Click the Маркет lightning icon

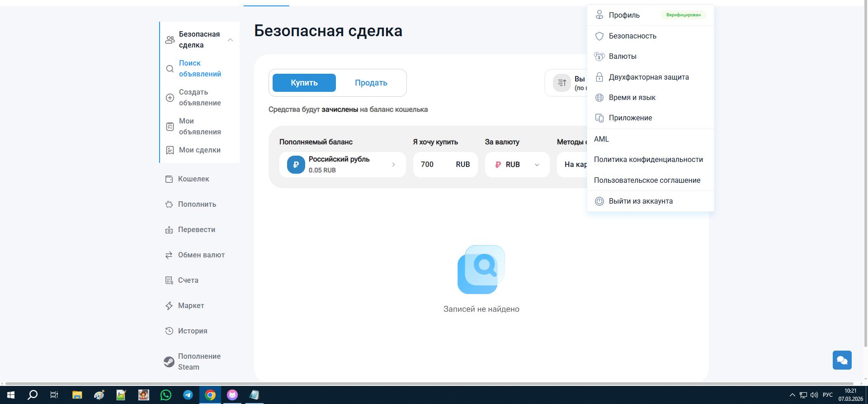[169, 305]
